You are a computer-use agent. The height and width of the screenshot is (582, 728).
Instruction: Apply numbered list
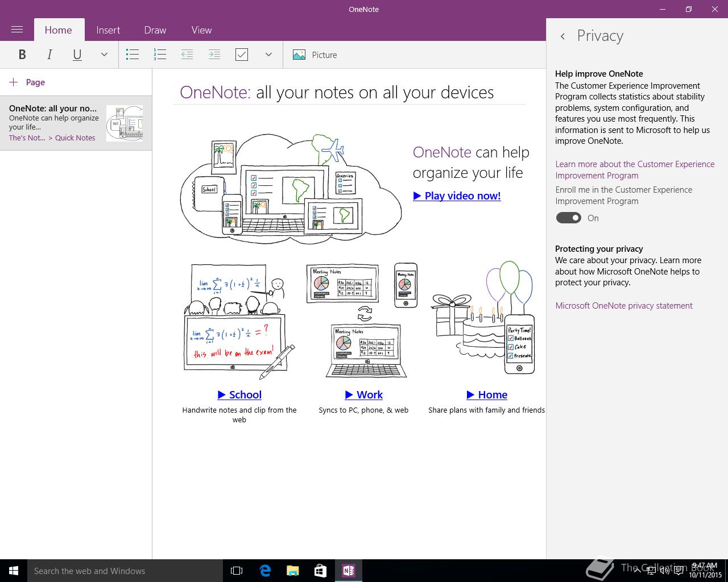(160, 55)
